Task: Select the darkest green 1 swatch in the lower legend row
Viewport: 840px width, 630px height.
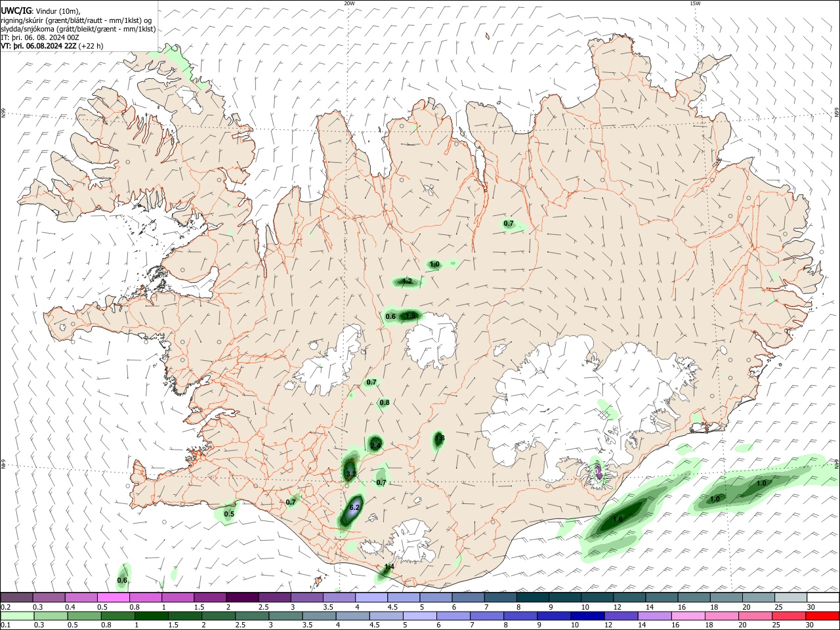Action: point(151,616)
